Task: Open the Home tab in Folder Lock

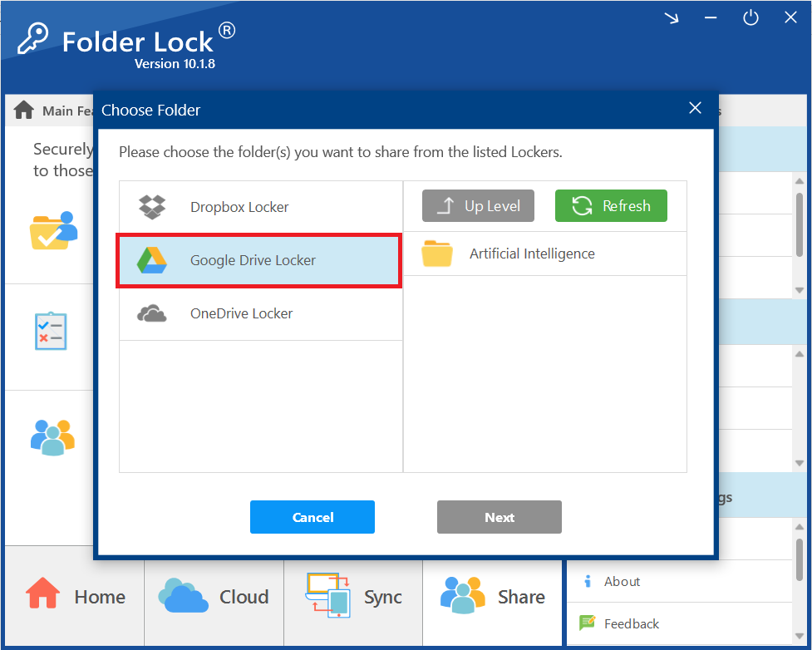Action: tap(75, 597)
